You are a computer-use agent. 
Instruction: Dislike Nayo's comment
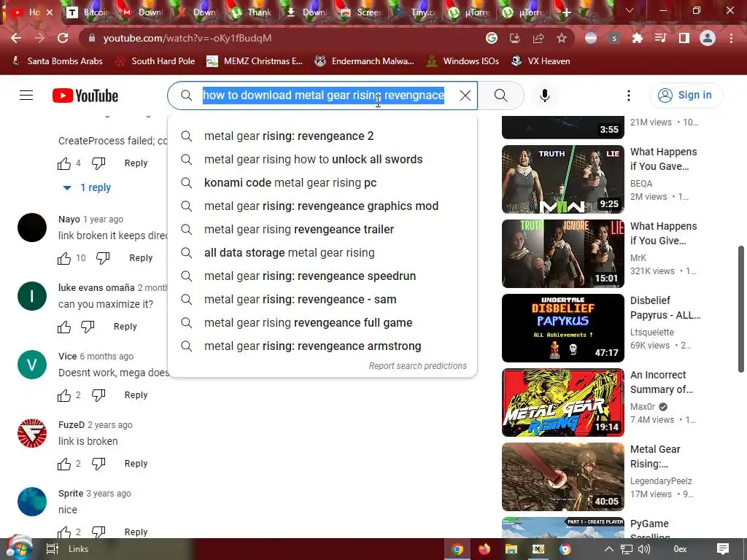(102, 258)
